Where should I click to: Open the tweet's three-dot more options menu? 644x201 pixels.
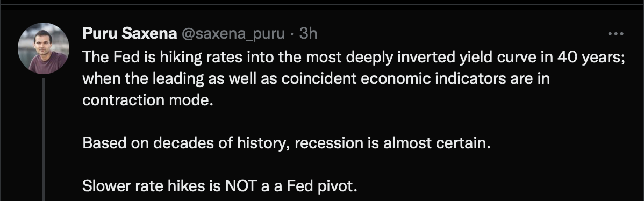pyautogui.click(x=616, y=34)
